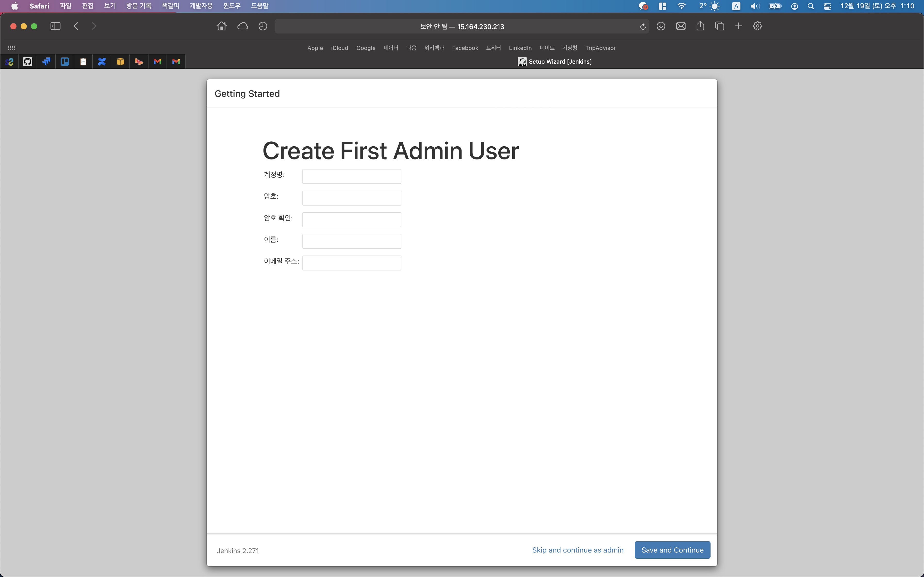This screenshot has height=577, width=924.
Task: Show downloads via toolbar icon
Action: pyautogui.click(x=661, y=26)
